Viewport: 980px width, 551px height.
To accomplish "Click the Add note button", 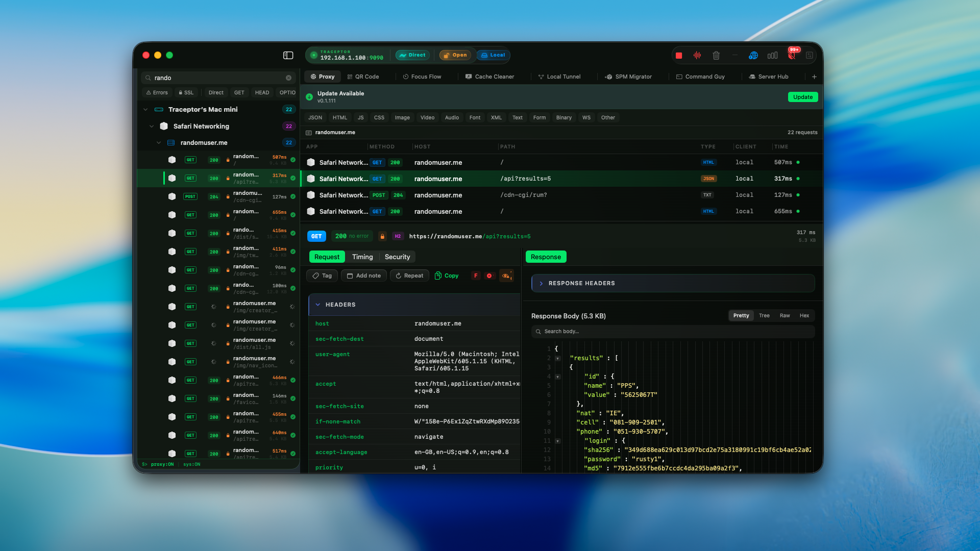I will [364, 275].
